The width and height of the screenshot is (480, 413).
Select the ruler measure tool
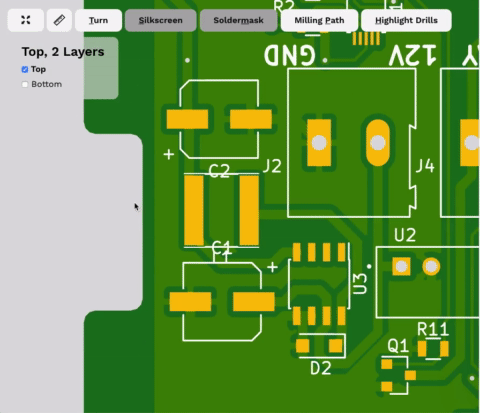coord(59,20)
